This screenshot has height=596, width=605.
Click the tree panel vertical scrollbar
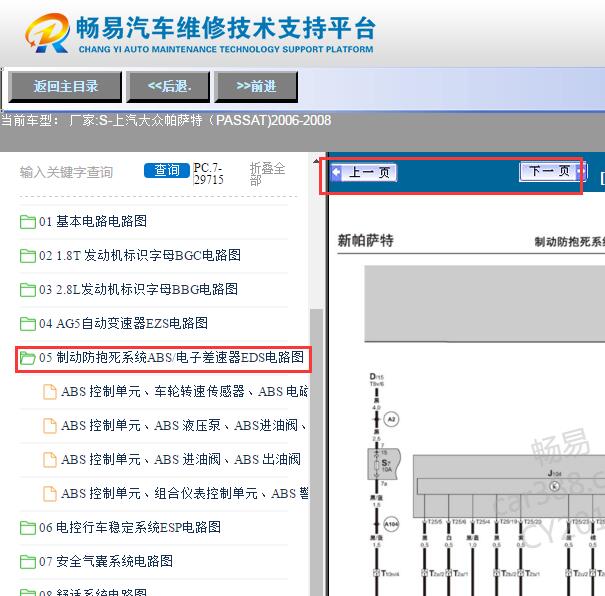click(316, 452)
